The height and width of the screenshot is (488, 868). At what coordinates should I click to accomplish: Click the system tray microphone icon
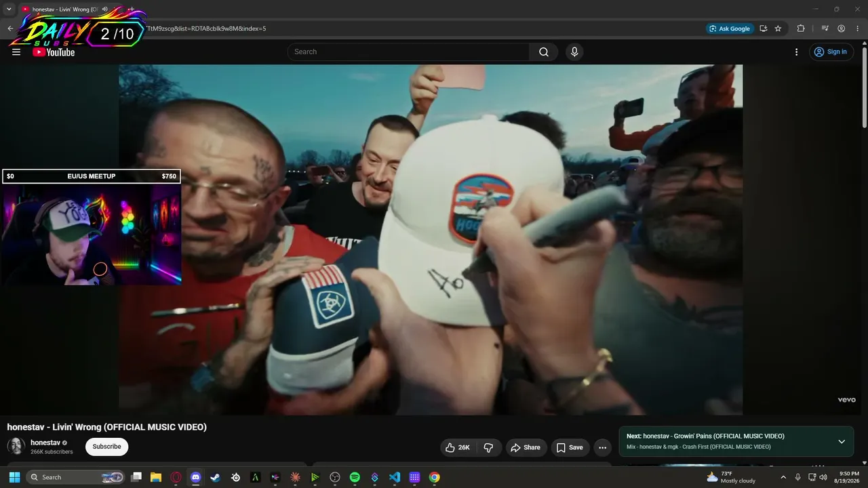point(798,477)
